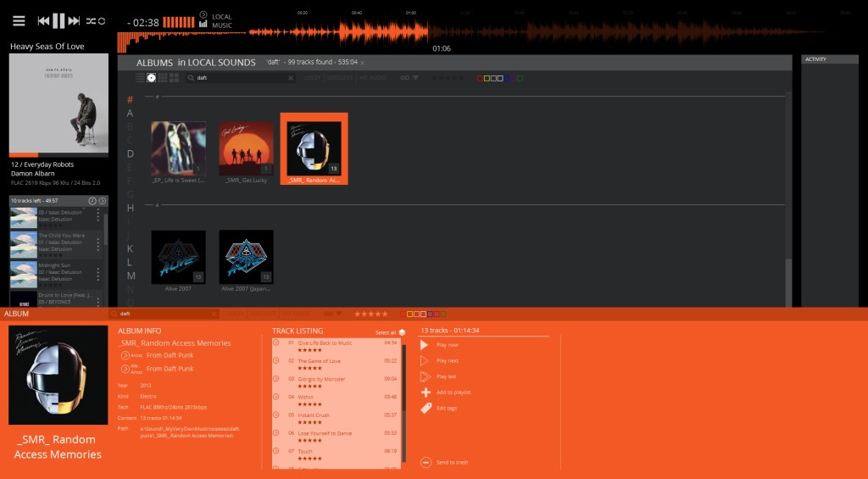Jump to letter D in index

tap(130, 154)
